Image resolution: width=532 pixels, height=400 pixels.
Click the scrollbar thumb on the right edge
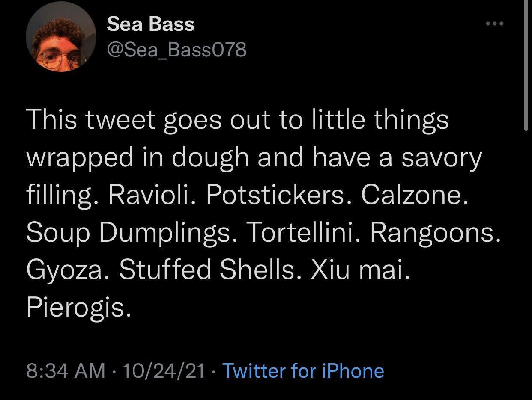[526, 64]
